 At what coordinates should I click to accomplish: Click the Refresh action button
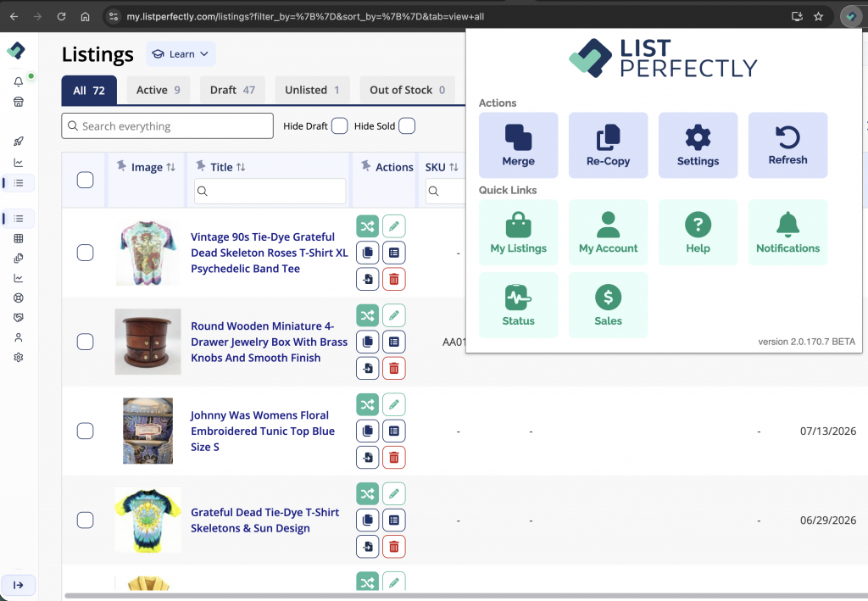tap(787, 145)
